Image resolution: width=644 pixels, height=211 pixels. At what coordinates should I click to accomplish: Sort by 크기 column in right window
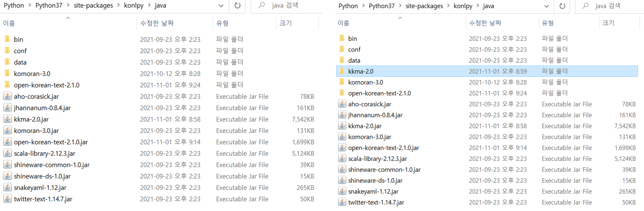(x=608, y=23)
